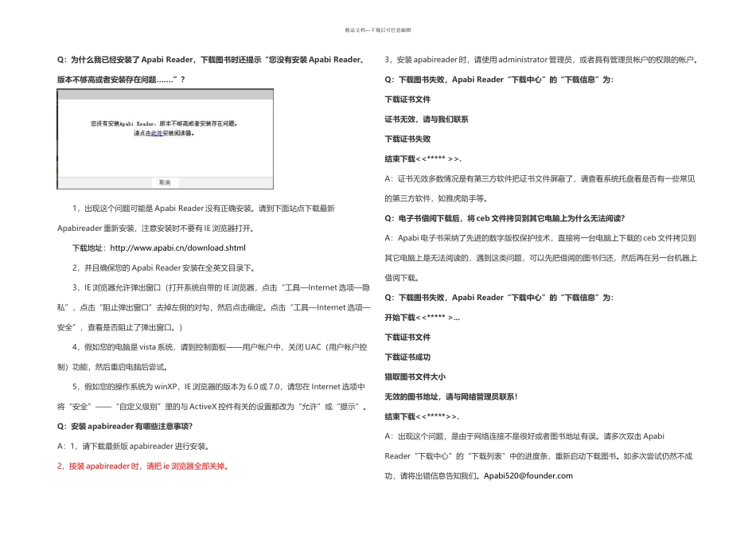This screenshot has height=535, width=756.
Task: Click the step about vista 系统 and UAC
Action: pyautogui.click(x=212, y=357)
